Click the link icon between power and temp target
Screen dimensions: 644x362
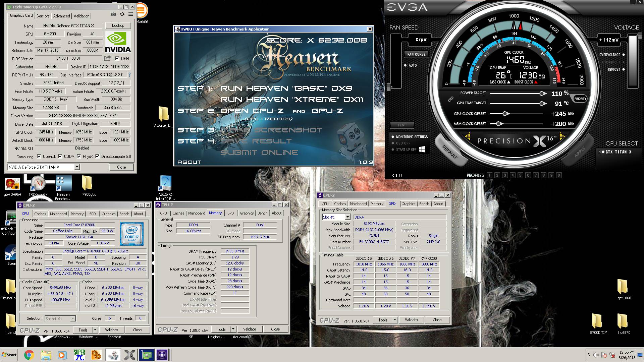coord(451,99)
